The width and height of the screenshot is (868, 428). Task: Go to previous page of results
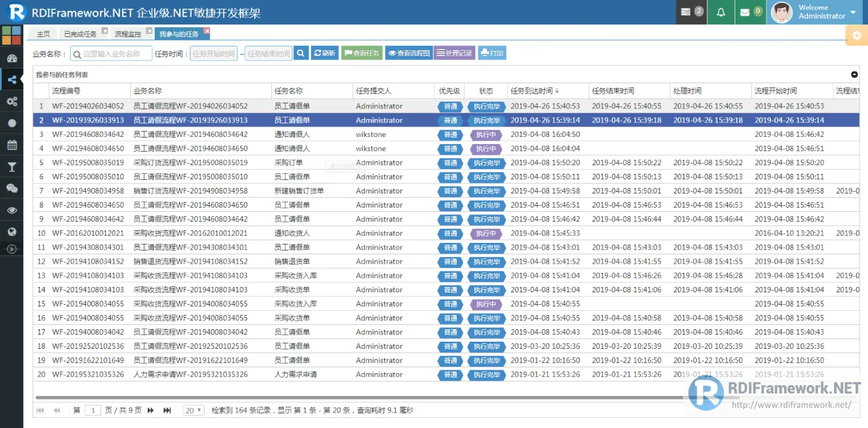click(57, 410)
